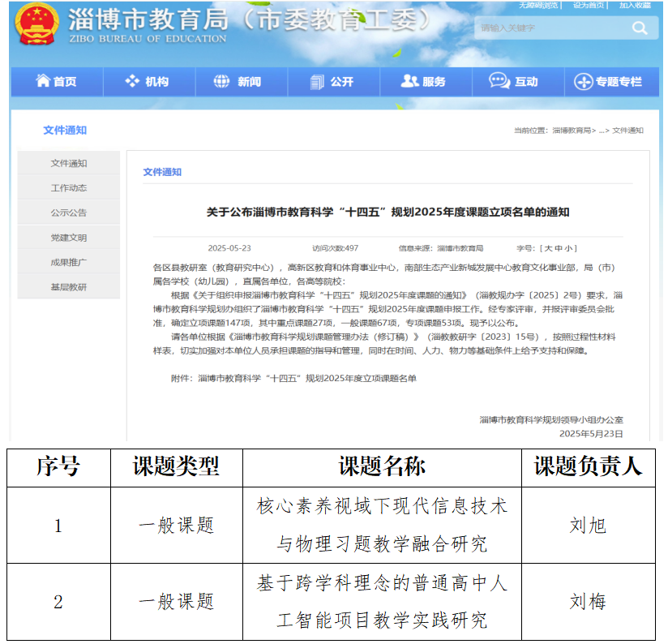Click the plus-circle icon for 专题专栏
The height and width of the screenshot is (644, 668).
click(583, 82)
